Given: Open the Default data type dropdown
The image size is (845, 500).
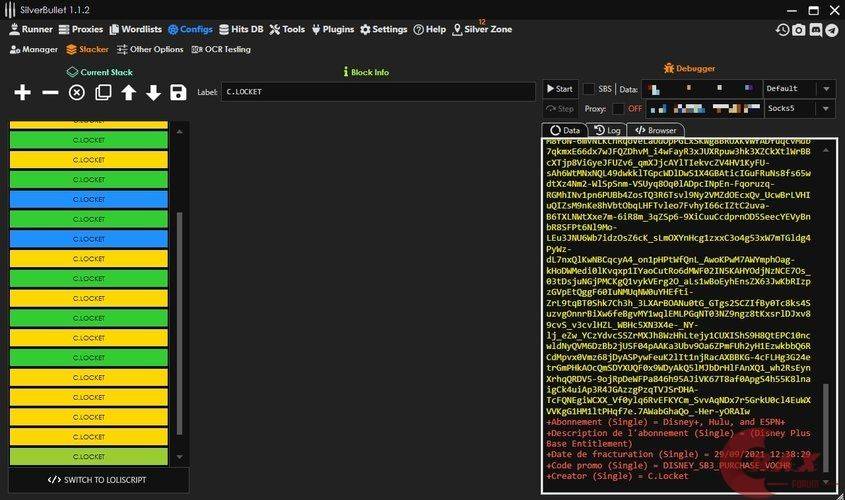Looking at the screenshot, I should coord(799,89).
